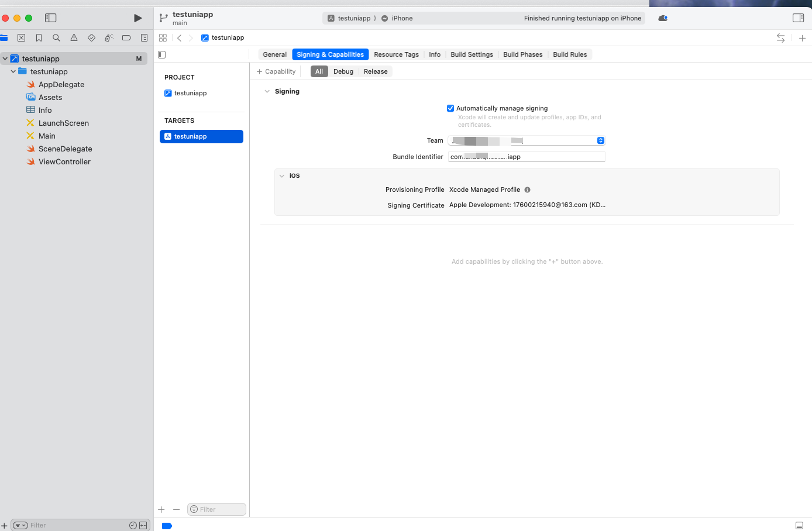This screenshot has height=531, width=812.
Task: Toggle the inspector panel on the right
Action: coord(798,18)
